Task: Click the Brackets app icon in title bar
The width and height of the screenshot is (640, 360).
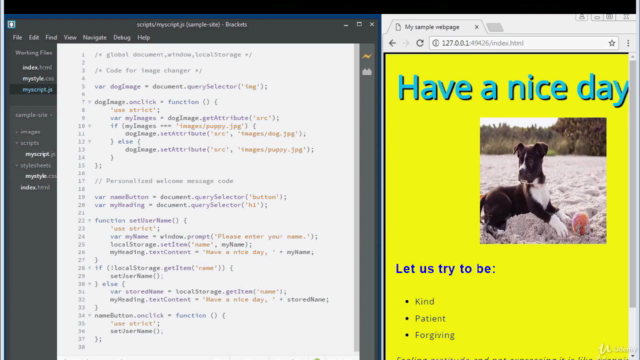Action: [x=11, y=24]
